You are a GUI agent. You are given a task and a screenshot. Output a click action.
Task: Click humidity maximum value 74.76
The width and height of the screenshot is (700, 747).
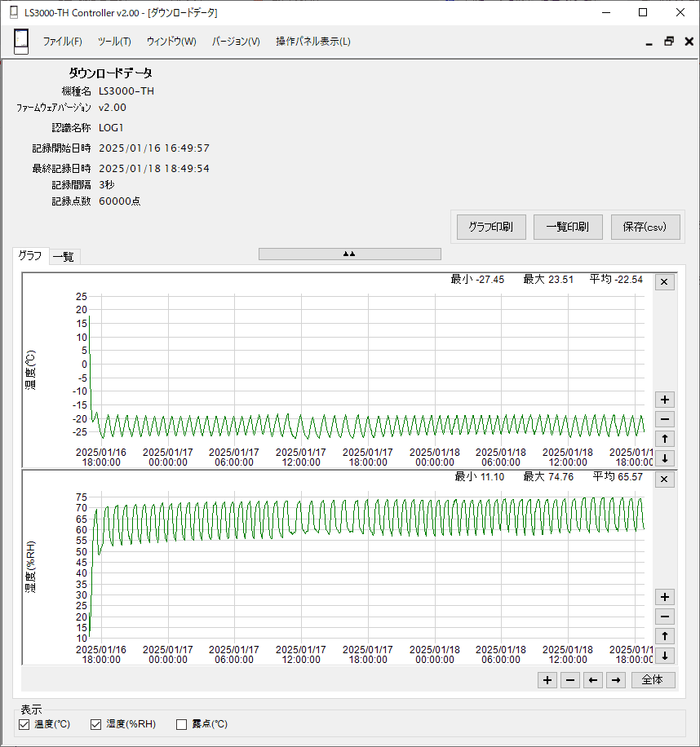pos(560,476)
